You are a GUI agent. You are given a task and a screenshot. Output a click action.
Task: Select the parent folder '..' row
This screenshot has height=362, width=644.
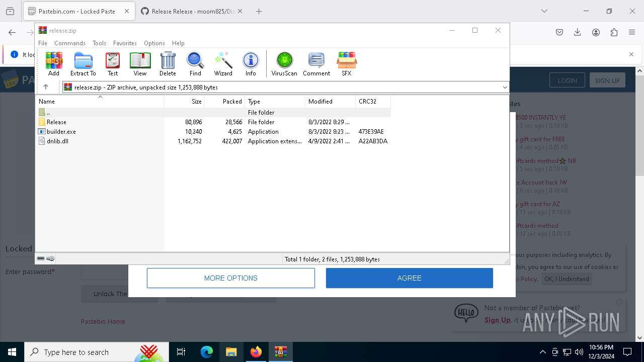(x=213, y=113)
